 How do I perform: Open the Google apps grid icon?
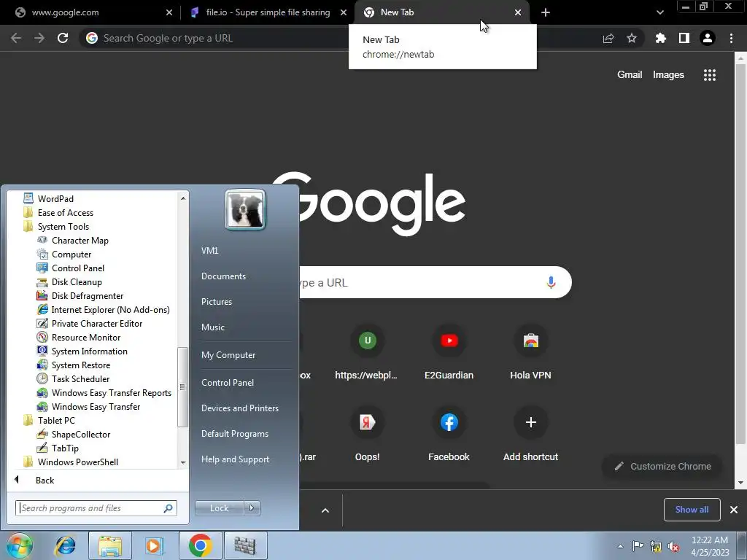pos(710,75)
